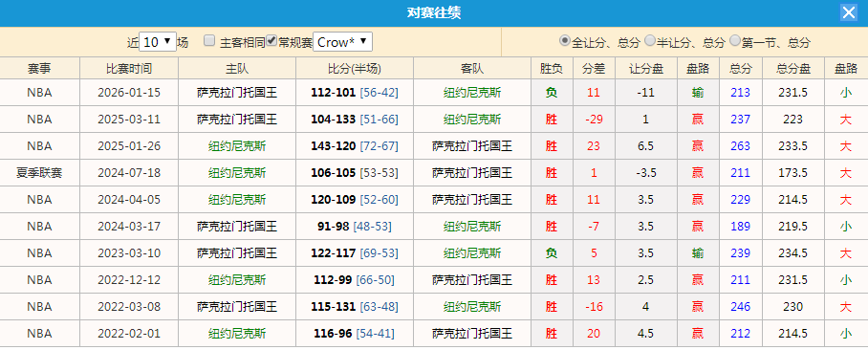Screen dimensions: 868x350
Task: Select the date 2022-03-08
Action: [129, 307]
